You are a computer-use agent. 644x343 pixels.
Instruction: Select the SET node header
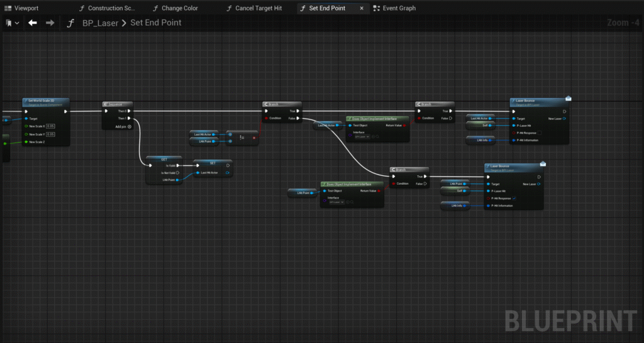point(213,163)
